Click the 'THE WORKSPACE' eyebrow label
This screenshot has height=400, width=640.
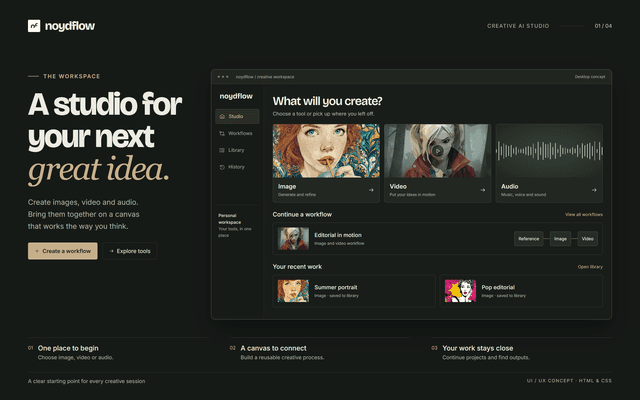point(71,76)
